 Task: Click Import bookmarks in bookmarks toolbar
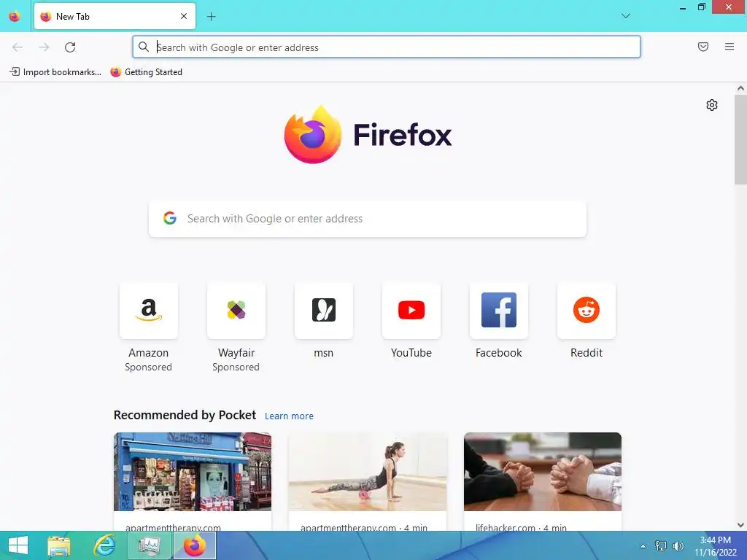pos(55,72)
